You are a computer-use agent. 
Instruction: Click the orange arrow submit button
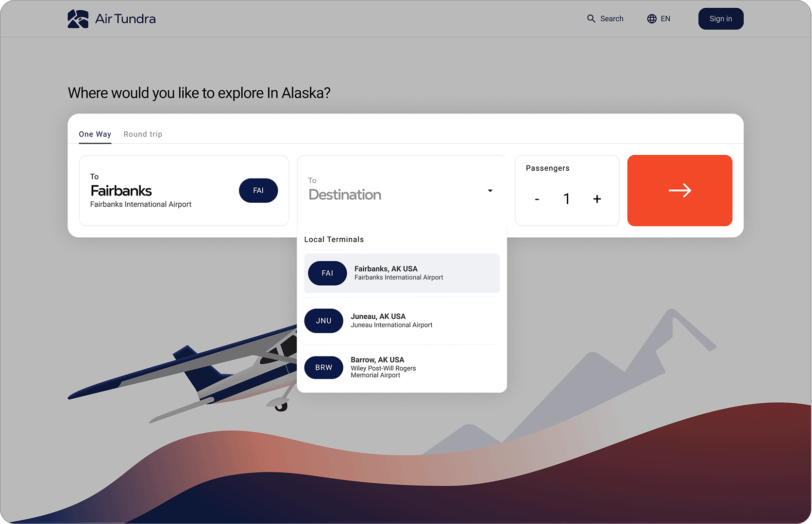679,190
